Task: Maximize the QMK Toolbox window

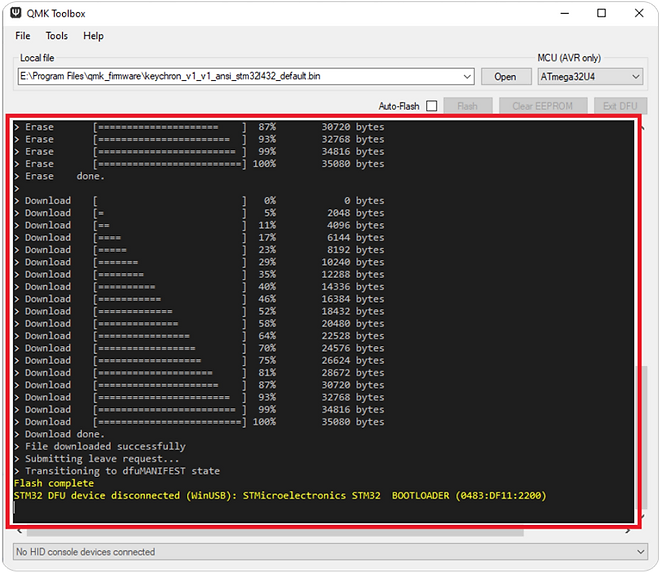Action: (601, 13)
